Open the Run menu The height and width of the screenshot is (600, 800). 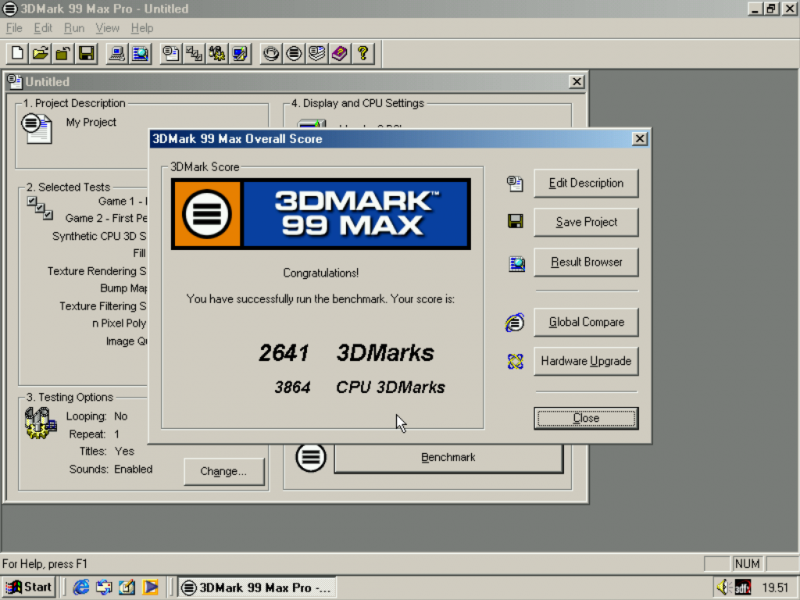point(74,28)
